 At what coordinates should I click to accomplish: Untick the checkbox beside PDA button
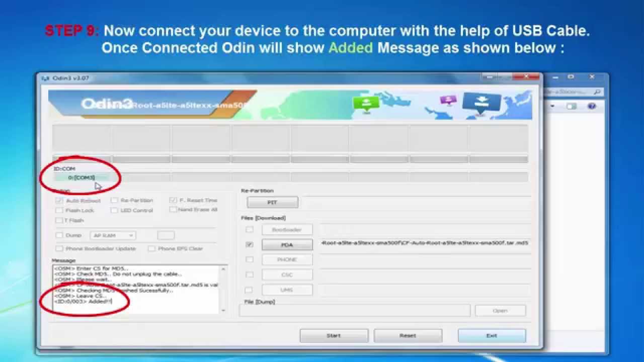coord(250,245)
